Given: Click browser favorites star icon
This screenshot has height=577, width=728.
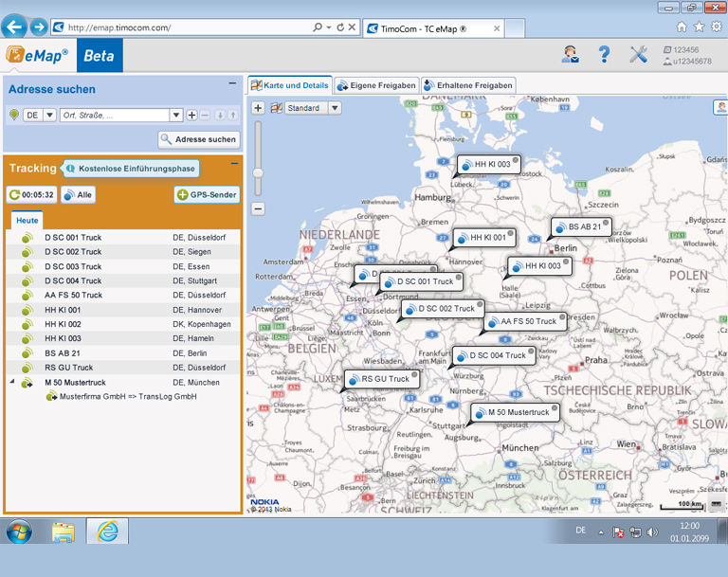Looking at the screenshot, I should pos(699,27).
